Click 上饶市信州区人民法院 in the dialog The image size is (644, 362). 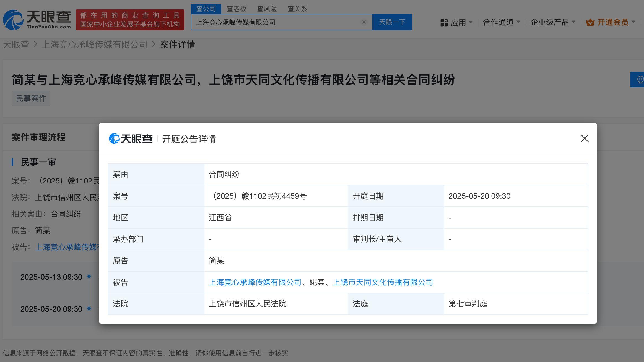(248, 304)
